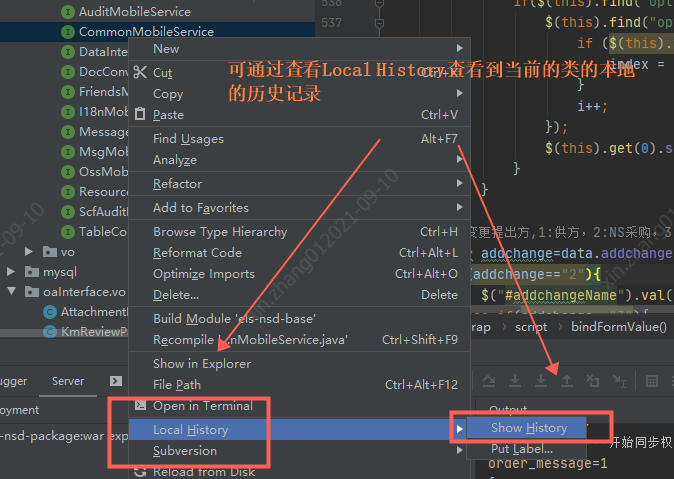Open the New submenu arrow

point(460,48)
